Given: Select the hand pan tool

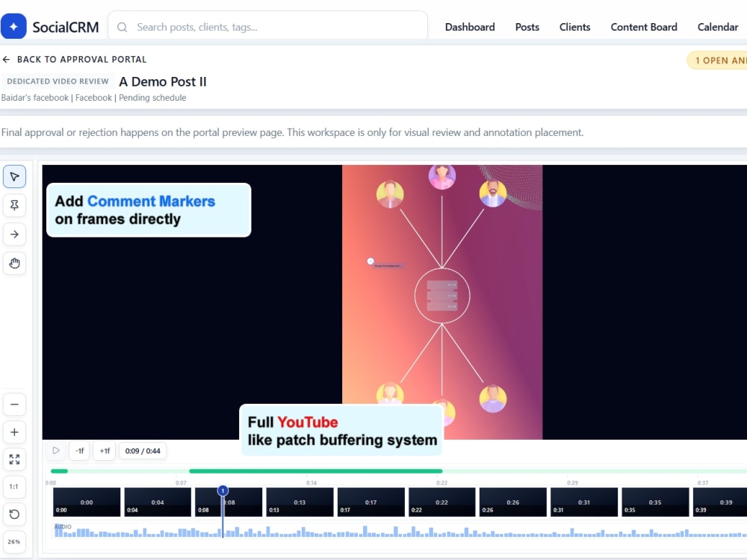Looking at the screenshot, I should coord(14,263).
